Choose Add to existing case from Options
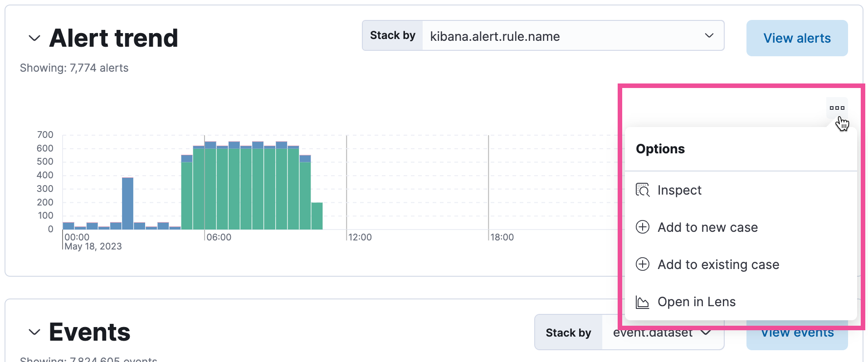Image resolution: width=868 pixels, height=362 pixels. click(718, 264)
